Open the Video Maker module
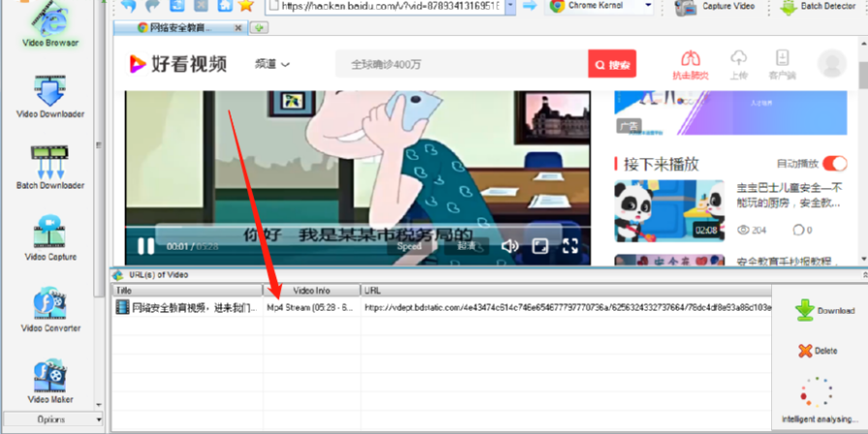868x434 pixels. click(49, 382)
